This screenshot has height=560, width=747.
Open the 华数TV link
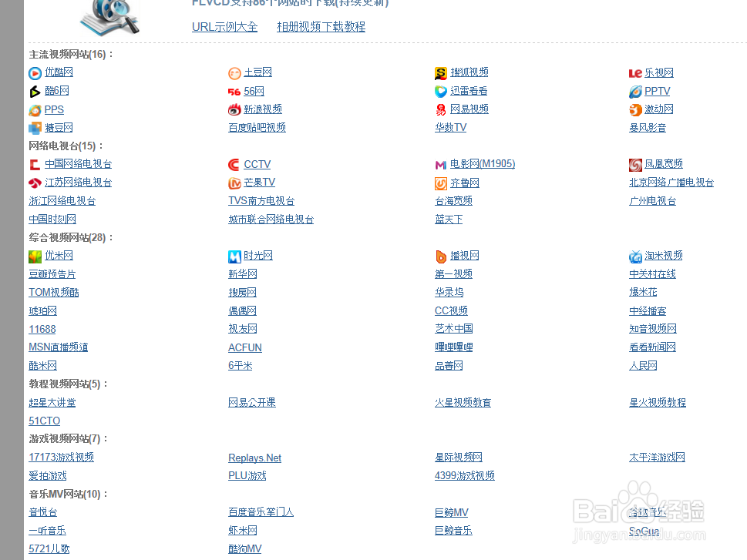coord(450,128)
